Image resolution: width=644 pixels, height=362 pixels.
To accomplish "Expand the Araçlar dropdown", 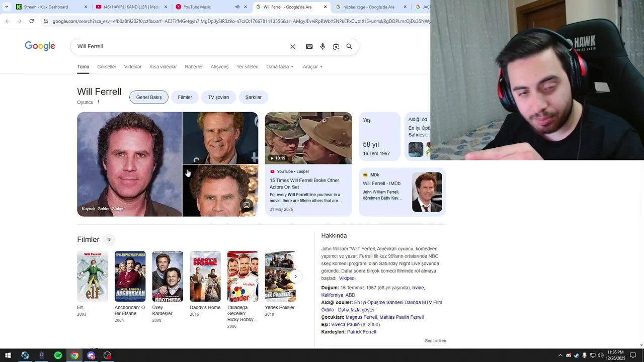I will (312, 67).
